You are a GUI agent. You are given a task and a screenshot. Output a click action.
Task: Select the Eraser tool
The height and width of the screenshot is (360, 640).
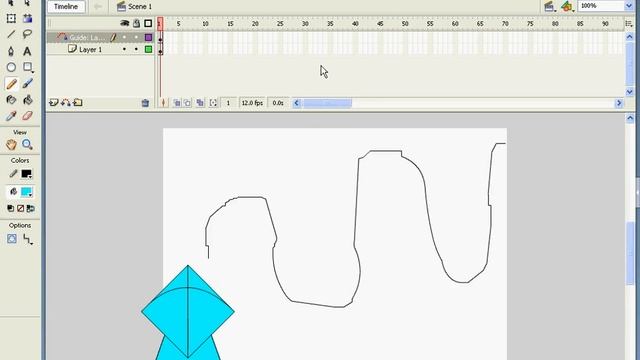click(27, 116)
